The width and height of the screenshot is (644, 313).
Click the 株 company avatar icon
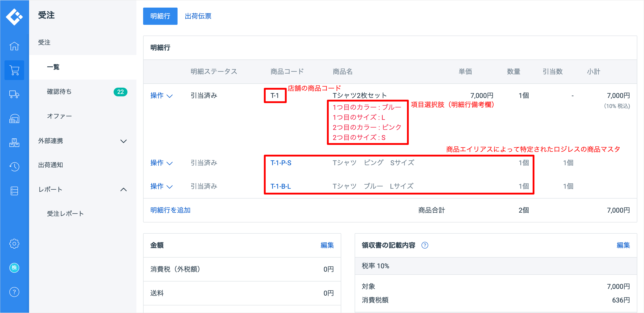point(14,268)
